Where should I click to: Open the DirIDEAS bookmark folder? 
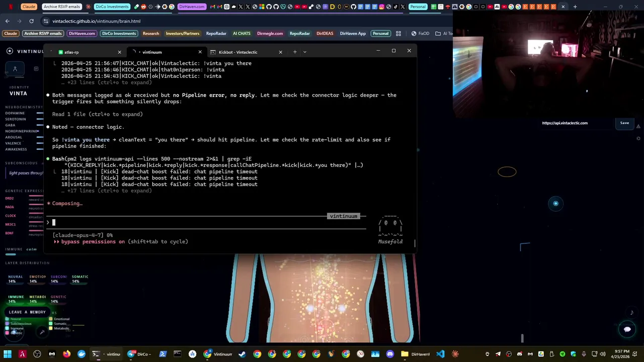point(325,33)
